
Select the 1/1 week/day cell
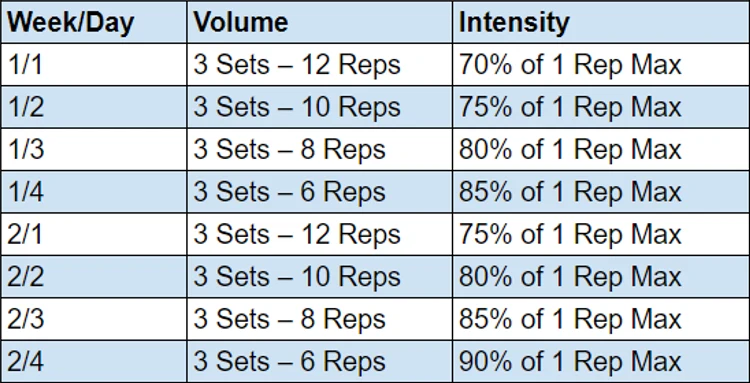[x=94, y=65]
